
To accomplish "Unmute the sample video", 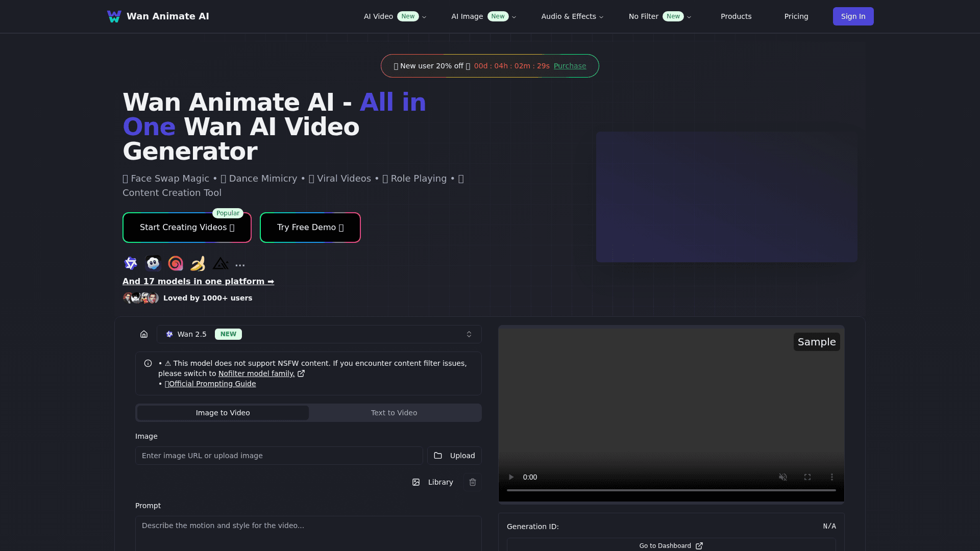I will (x=782, y=477).
